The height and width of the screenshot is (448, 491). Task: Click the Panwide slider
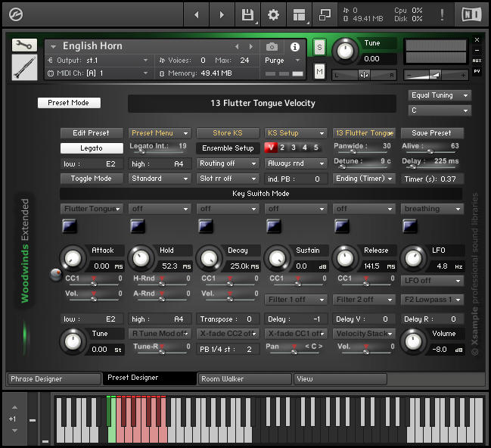[x=362, y=151]
